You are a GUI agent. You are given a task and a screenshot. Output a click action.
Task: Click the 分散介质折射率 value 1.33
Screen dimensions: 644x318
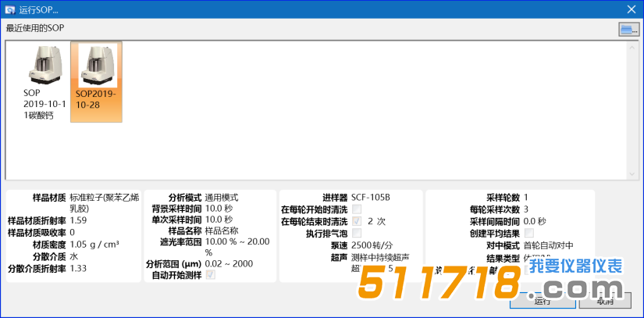tap(78, 268)
